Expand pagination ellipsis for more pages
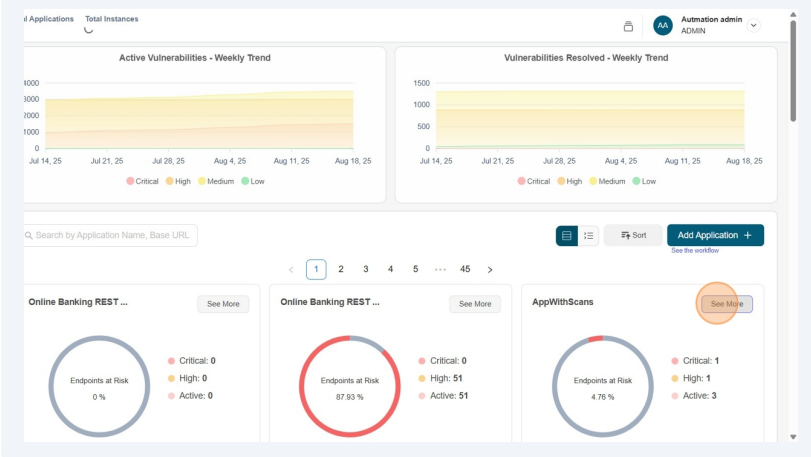Viewport: 811px width, 457px height. click(x=440, y=269)
